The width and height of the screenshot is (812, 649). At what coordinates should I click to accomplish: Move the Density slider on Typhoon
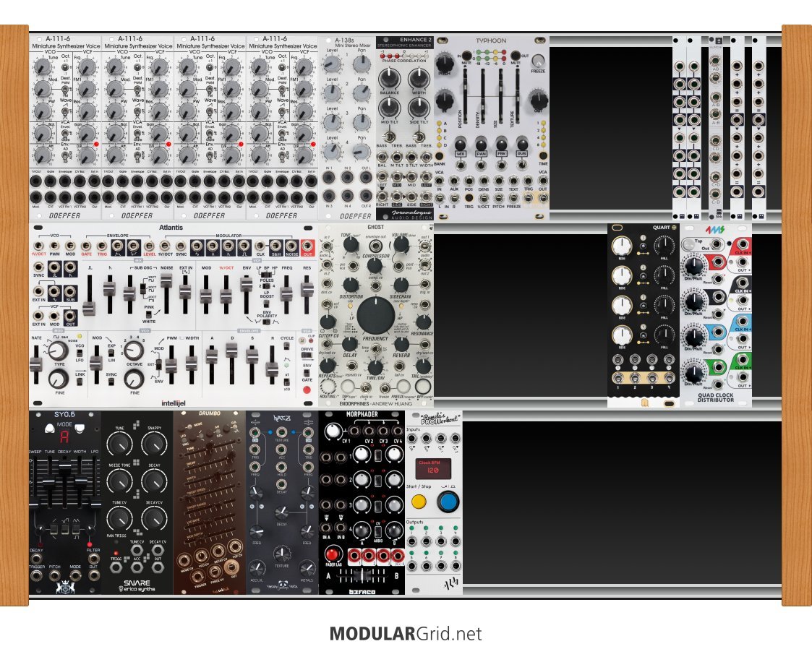tap(483, 95)
